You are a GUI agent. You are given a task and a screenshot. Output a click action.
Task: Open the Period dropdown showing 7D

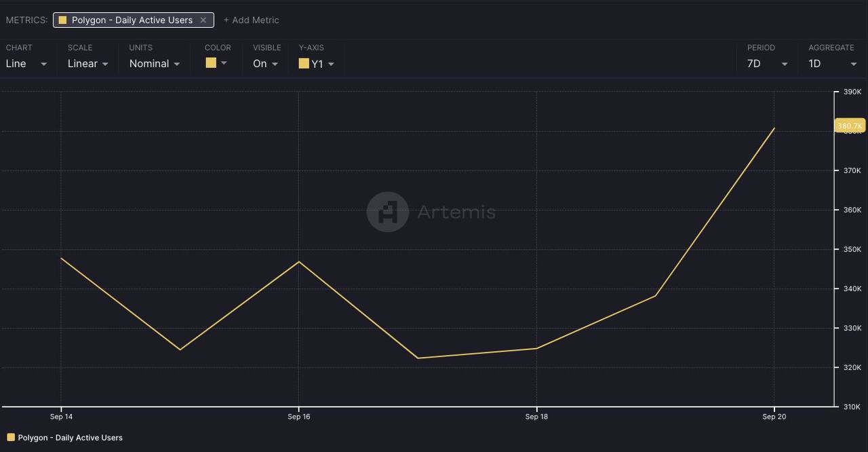pyautogui.click(x=768, y=64)
